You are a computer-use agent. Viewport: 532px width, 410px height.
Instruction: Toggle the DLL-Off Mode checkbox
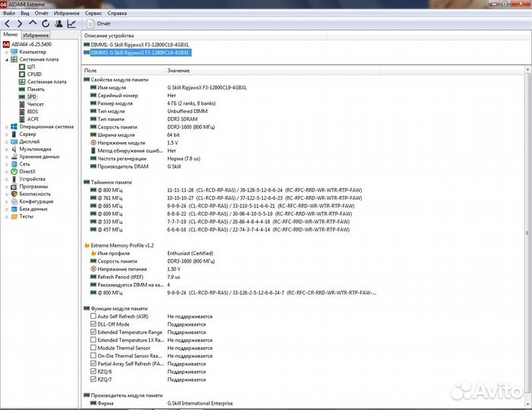pos(93,324)
